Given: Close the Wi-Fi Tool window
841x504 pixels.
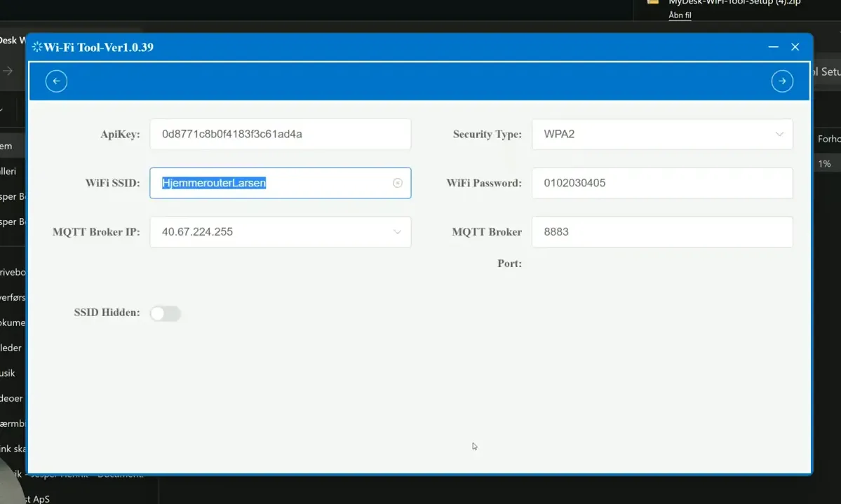Looking at the screenshot, I should tap(795, 47).
